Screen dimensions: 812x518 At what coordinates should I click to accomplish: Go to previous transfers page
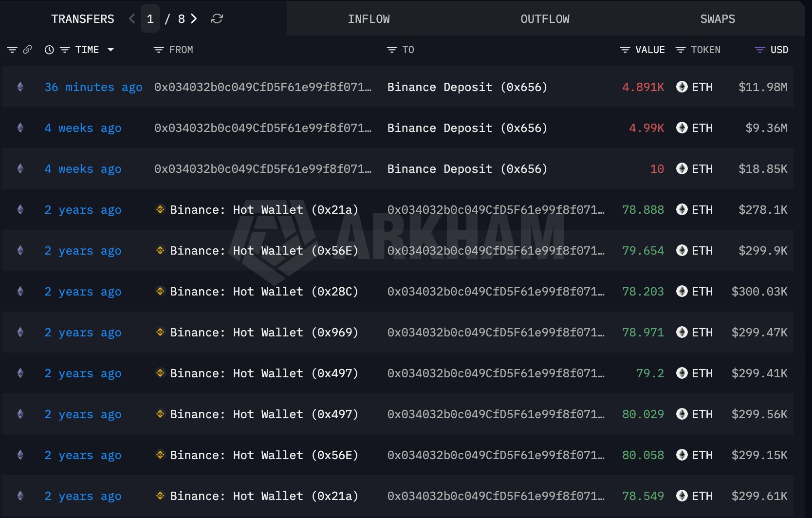[132, 18]
